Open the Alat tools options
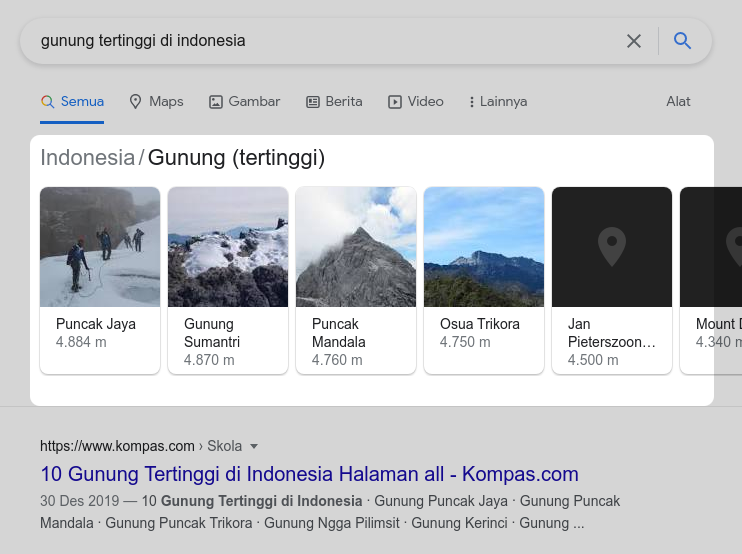 click(678, 101)
